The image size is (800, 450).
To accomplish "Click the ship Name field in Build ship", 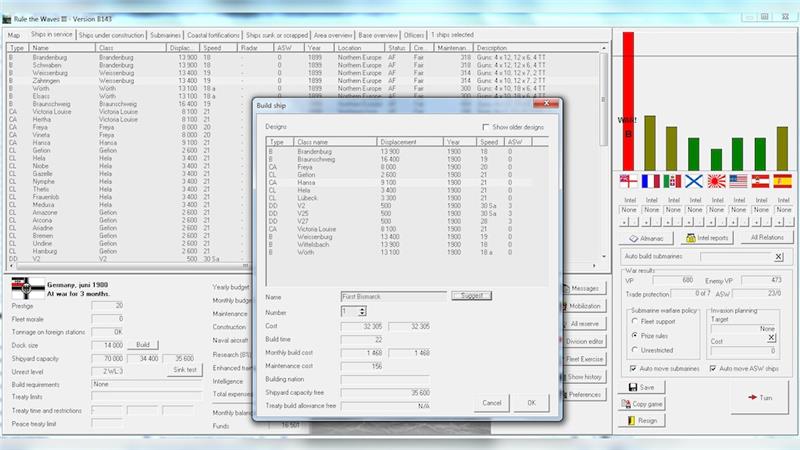I will (x=393, y=296).
